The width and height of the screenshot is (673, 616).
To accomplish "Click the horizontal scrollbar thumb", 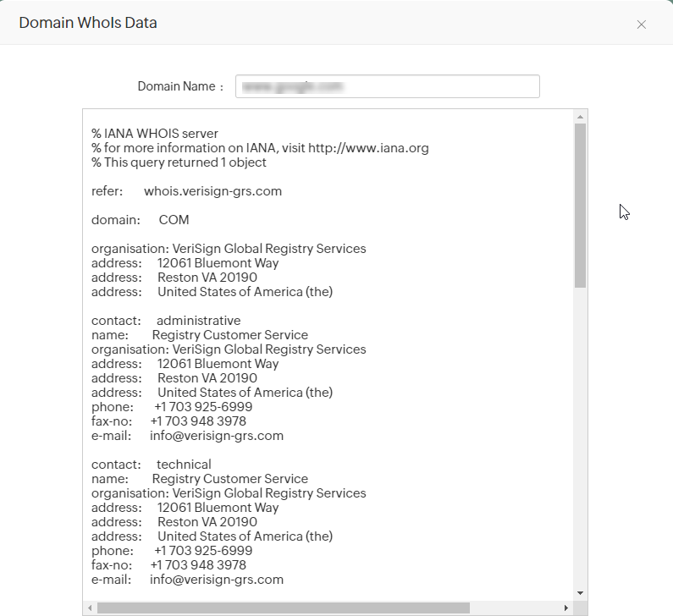I will [x=284, y=608].
